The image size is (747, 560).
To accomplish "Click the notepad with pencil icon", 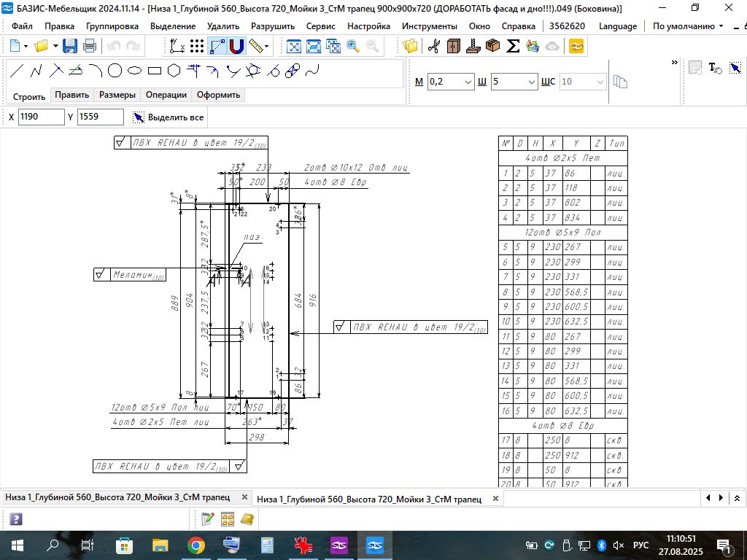I will [x=208, y=519].
